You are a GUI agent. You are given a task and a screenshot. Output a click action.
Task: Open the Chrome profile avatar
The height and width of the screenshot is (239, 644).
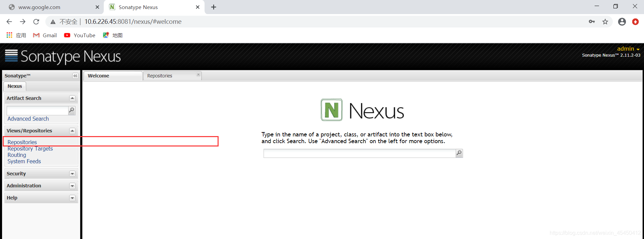[622, 22]
